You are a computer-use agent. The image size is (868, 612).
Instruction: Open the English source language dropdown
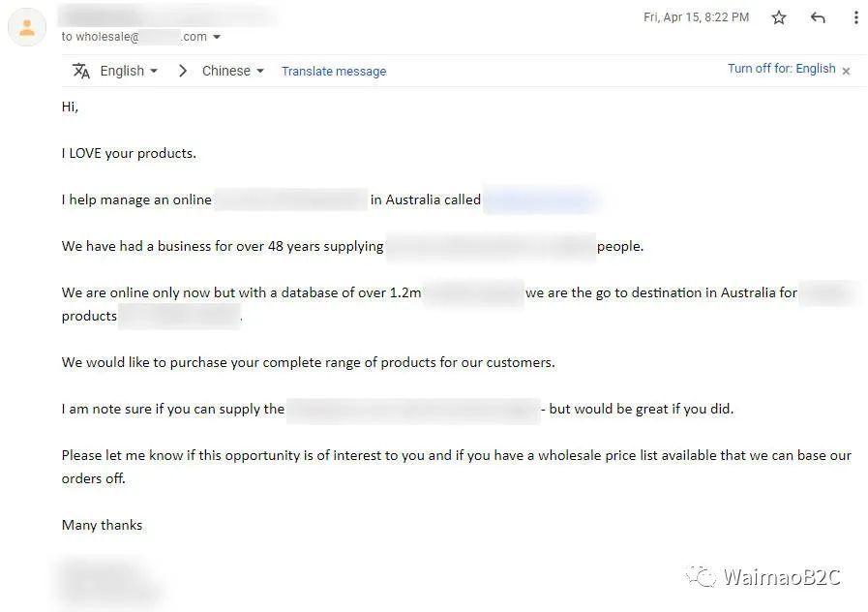pos(129,71)
